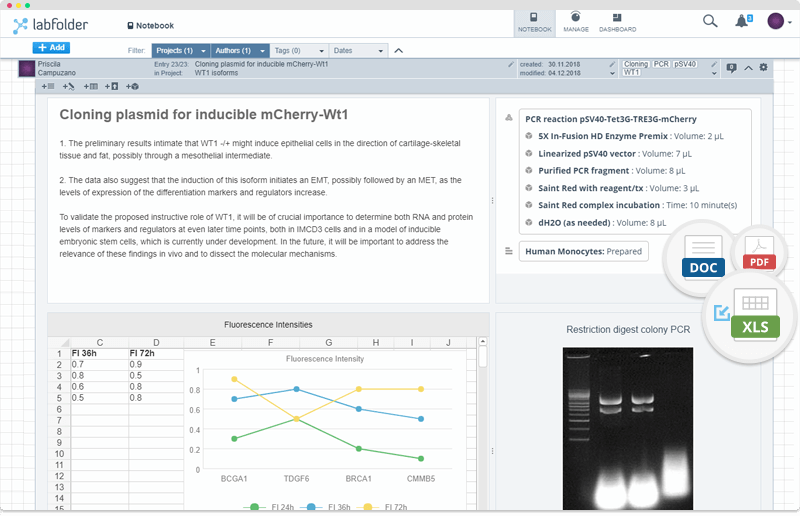Add a material or app block

133,86
